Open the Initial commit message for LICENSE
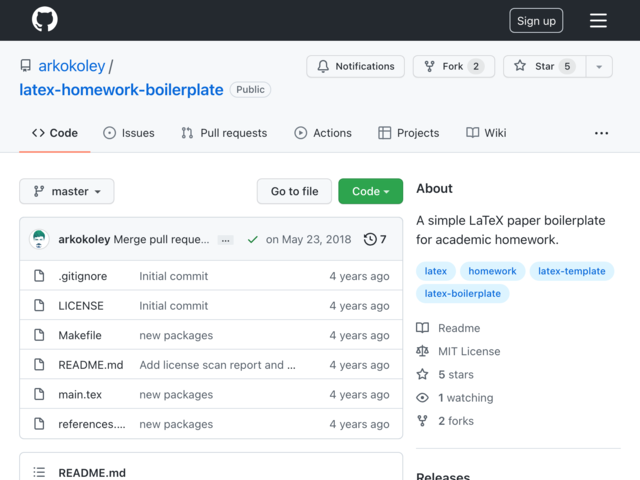The width and height of the screenshot is (640, 480). coord(173,306)
